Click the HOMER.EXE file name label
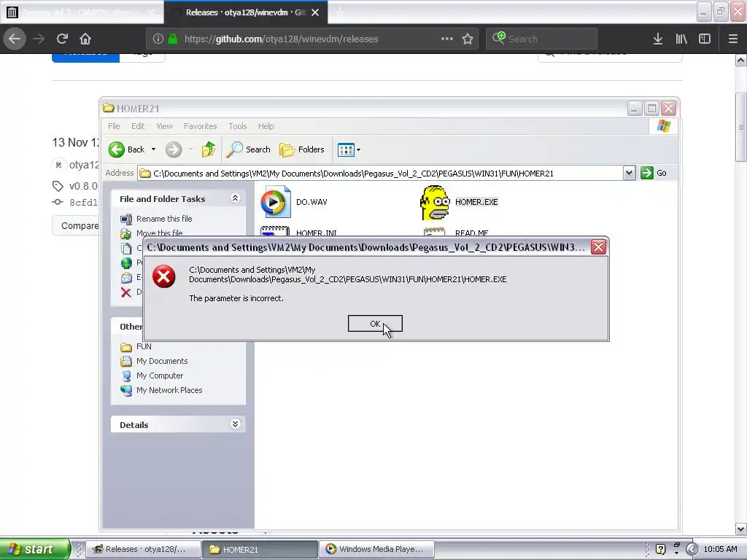 coord(476,202)
